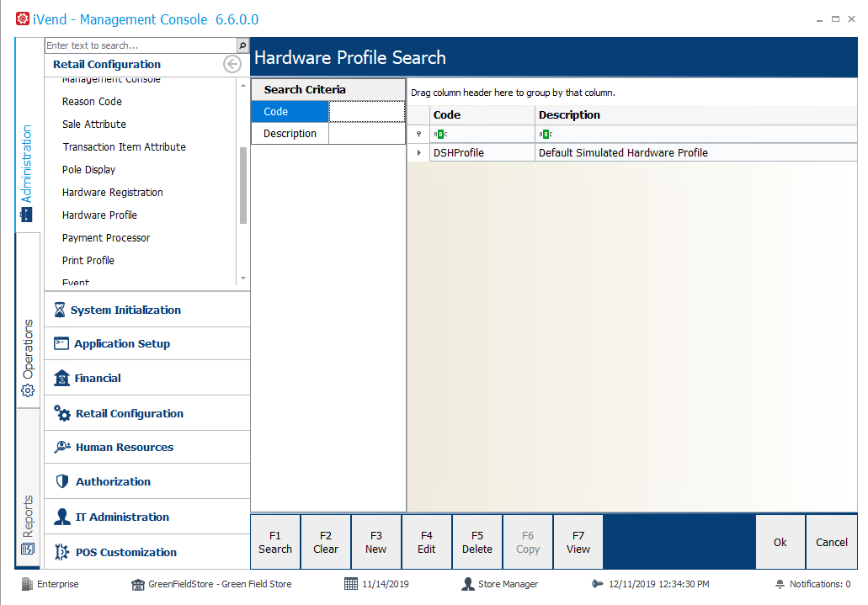The height and width of the screenshot is (605, 868).
Task: Click F7 View button
Action: [x=578, y=543]
